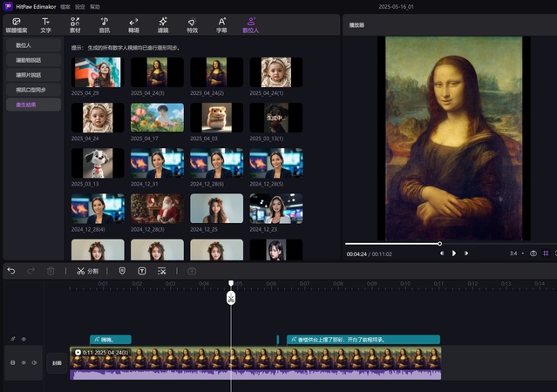Click the undo arrow in timeline toolbar
557x392 pixels.
click(x=11, y=271)
